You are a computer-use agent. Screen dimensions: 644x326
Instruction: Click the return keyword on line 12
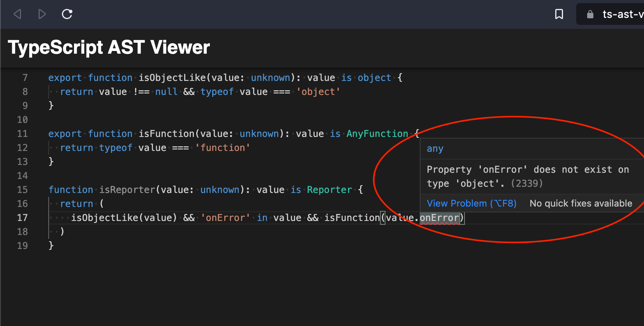coord(77,148)
